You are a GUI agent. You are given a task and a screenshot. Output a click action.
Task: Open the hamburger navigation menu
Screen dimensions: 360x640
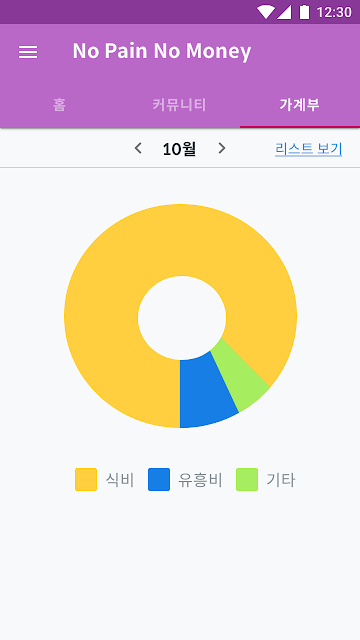pyautogui.click(x=28, y=52)
